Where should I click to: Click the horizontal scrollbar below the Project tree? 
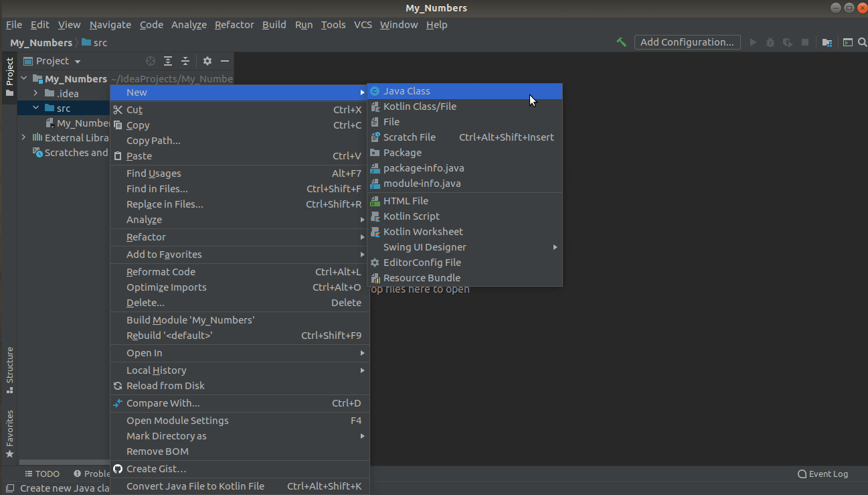pos(64,462)
